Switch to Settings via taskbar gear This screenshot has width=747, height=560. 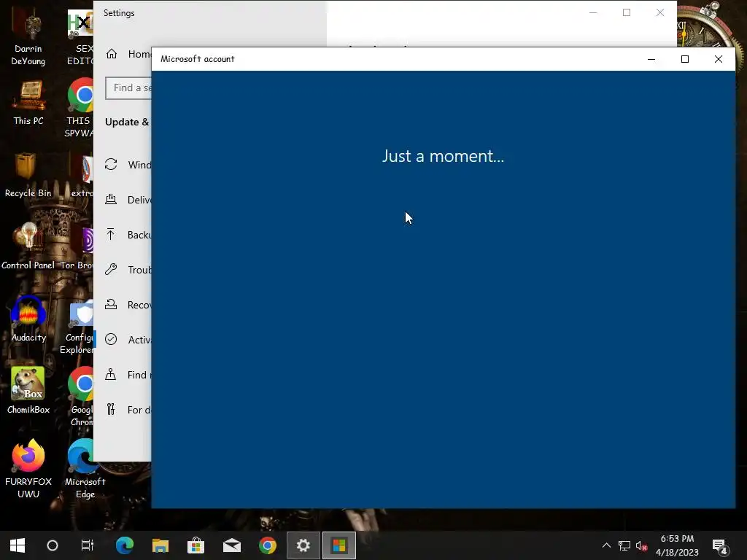[303, 545]
